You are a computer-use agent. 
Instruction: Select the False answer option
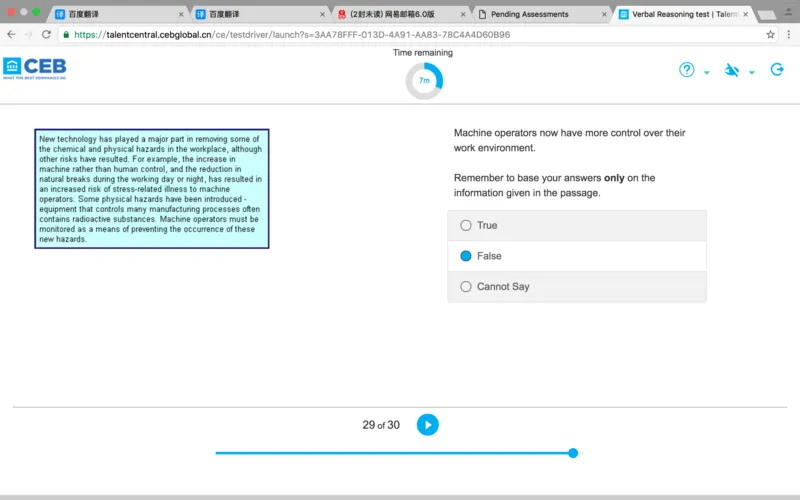[x=466, y=256]
